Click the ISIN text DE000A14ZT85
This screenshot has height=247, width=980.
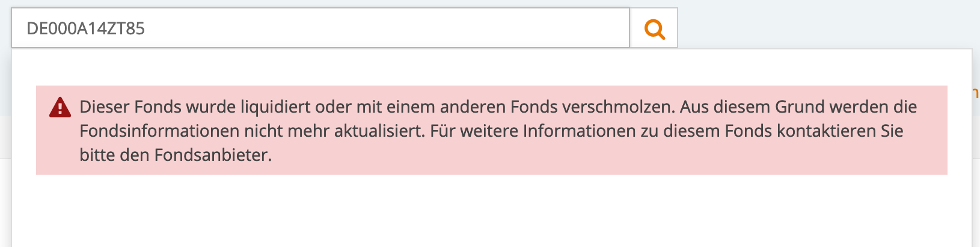86,28
